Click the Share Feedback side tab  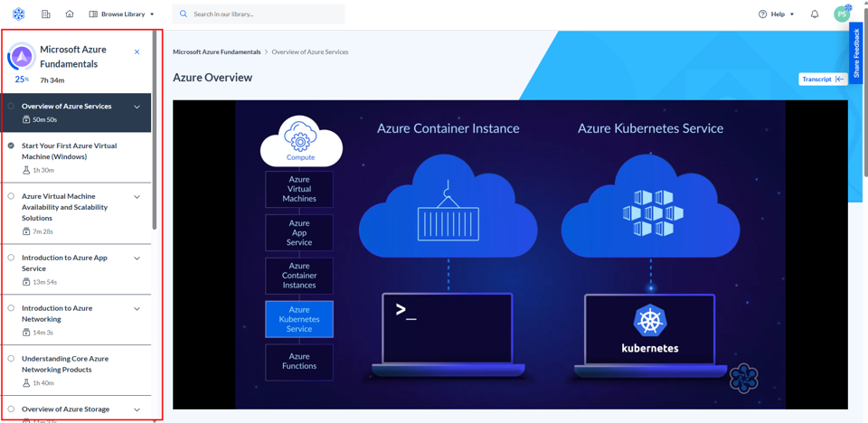tap(856, 53)
